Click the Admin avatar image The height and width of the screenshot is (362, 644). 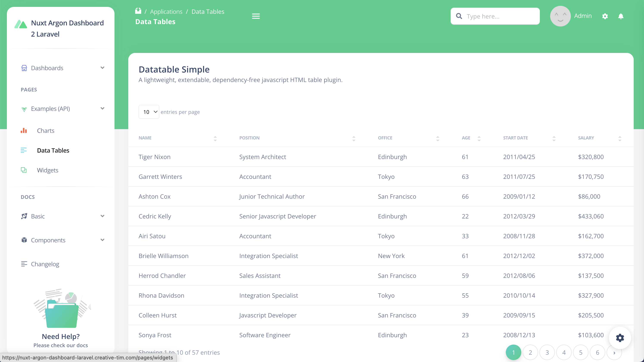tap(560, 16)
